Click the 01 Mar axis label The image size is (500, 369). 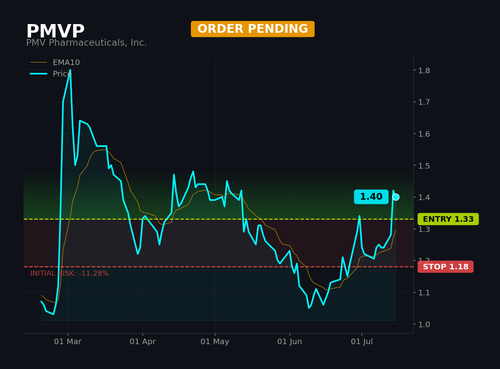coord(68,341)
